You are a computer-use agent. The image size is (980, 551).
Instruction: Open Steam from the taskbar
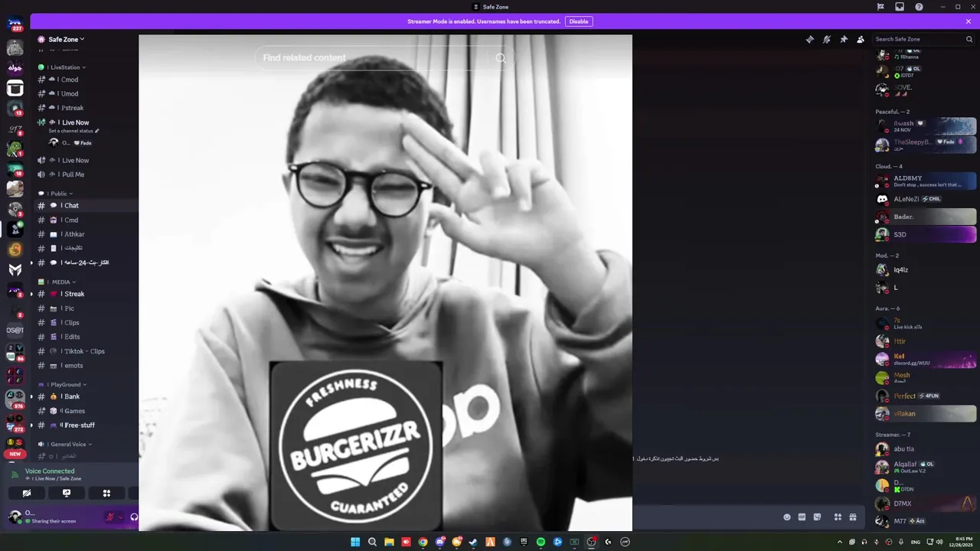(x=473, y=542)
